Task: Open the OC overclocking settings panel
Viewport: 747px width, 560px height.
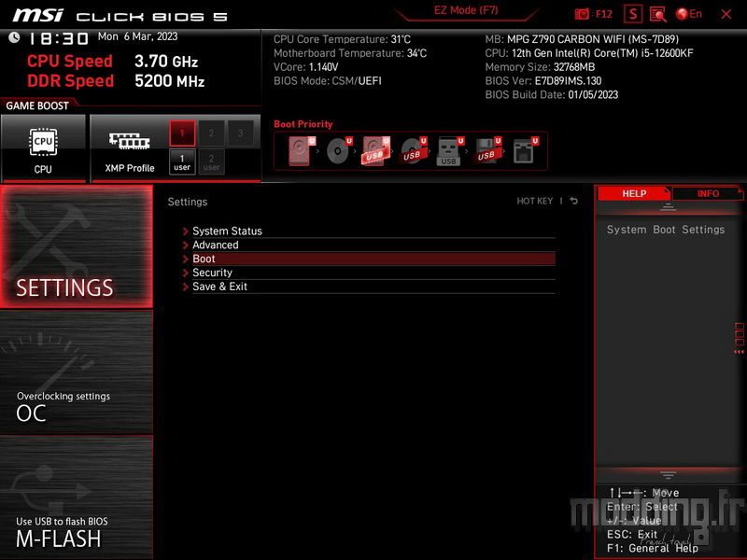Action: pyautogui.click(x=77, y=372)
